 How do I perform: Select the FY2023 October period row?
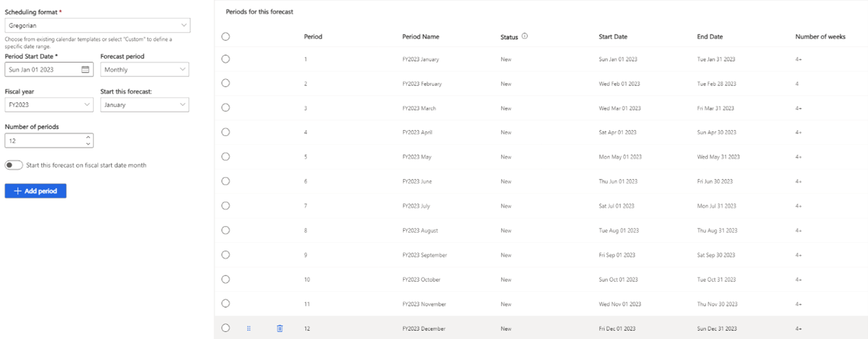pos(226,279)
